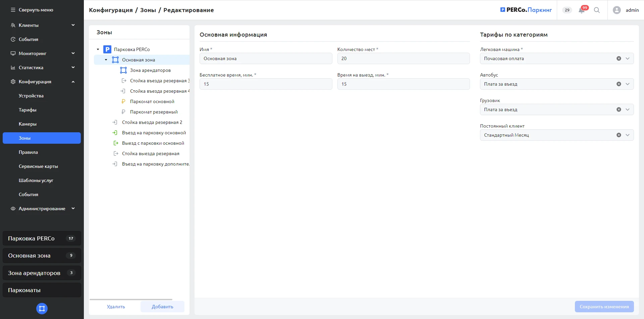Clear the Постоянный клиент tariff value
The height and width of the screenshot is (319, 644).
619,135
